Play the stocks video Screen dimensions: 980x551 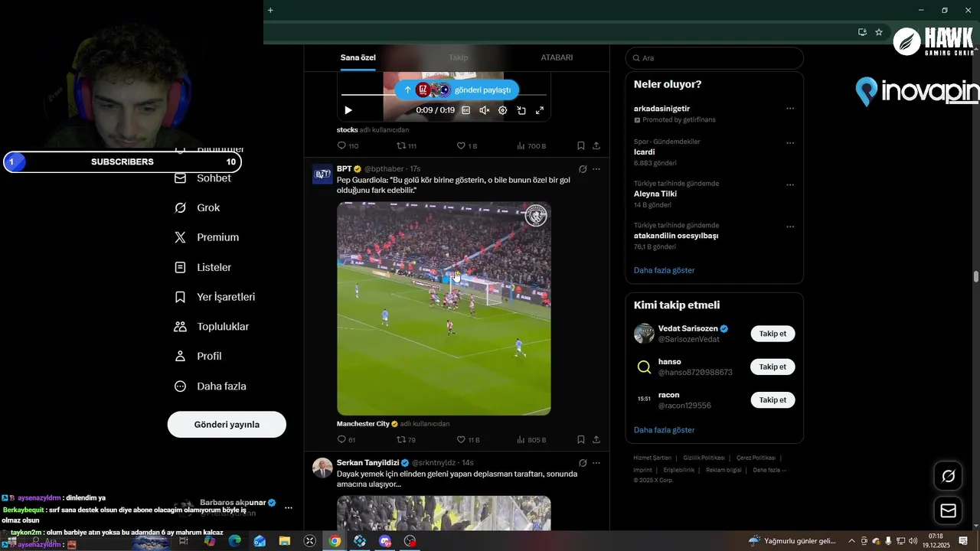pyautogui.click(x=348, y=110)
